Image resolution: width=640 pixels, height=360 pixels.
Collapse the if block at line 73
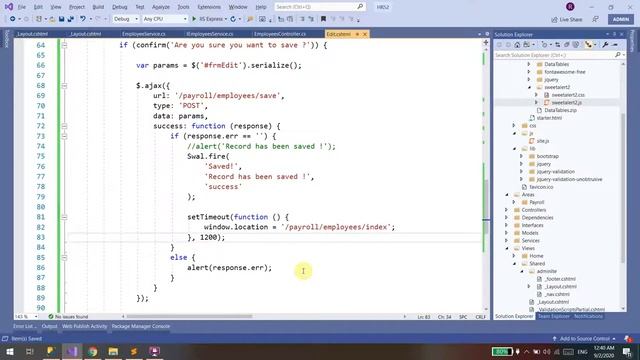64,136
